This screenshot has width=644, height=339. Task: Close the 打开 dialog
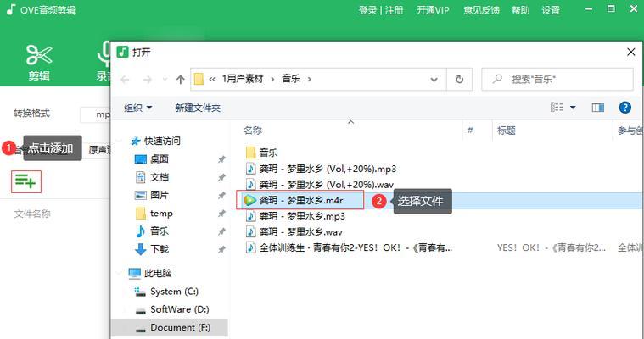[631, 53]
